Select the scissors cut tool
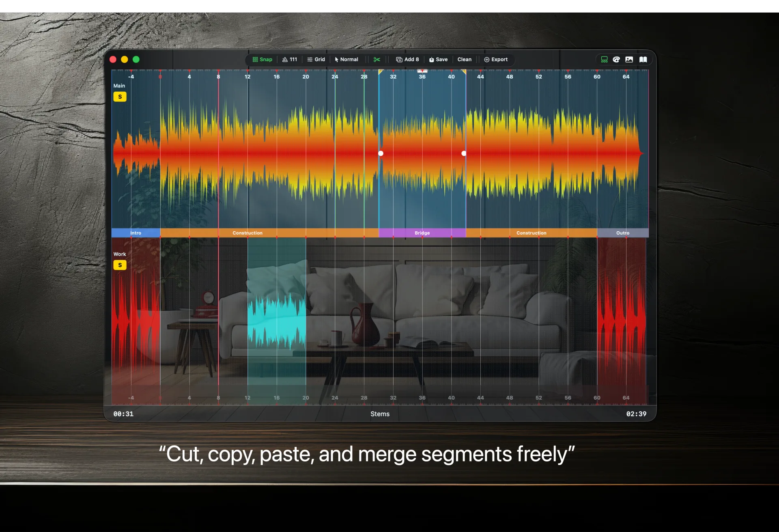Image resolution: width=779 pixels, height=532 pixels. pos(377,59)
